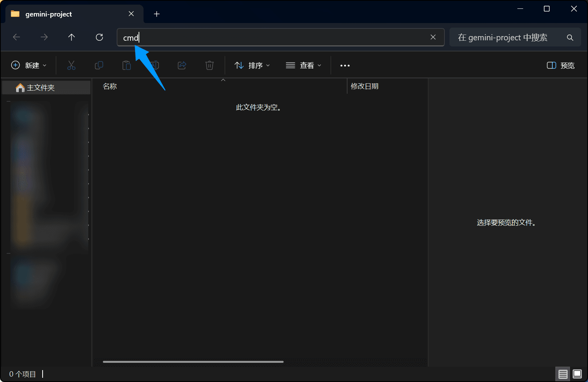
Task: Delete using the trash bin icon
Action: tap(210, 65)
